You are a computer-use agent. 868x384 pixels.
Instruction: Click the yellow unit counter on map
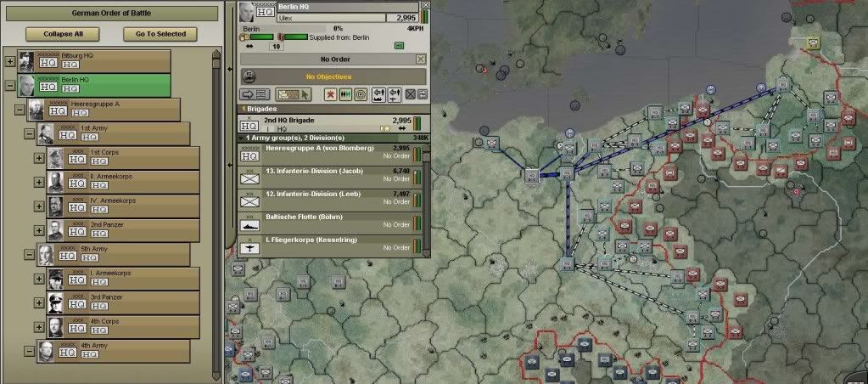click(x=813, y=42)
